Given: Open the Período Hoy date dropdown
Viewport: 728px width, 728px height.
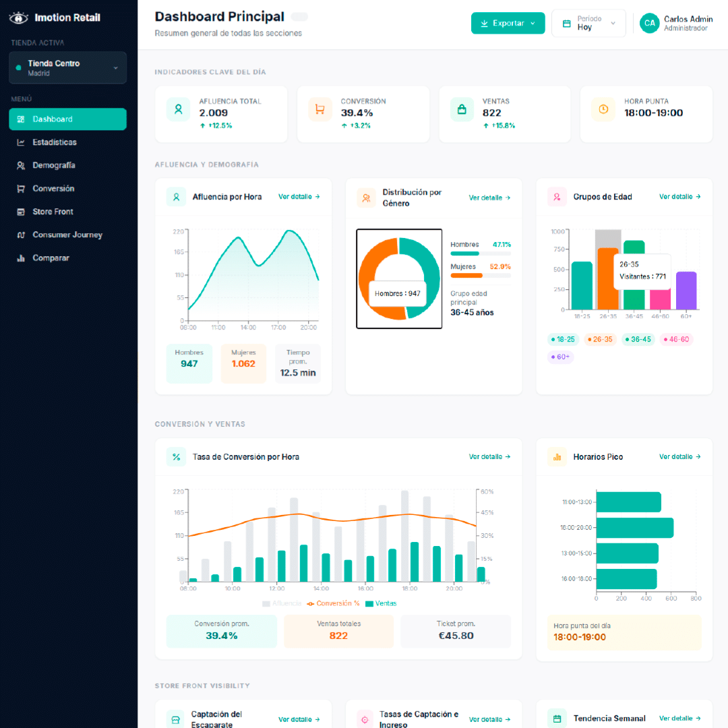Looking at the screenshot, I should (x=588, y=23).
